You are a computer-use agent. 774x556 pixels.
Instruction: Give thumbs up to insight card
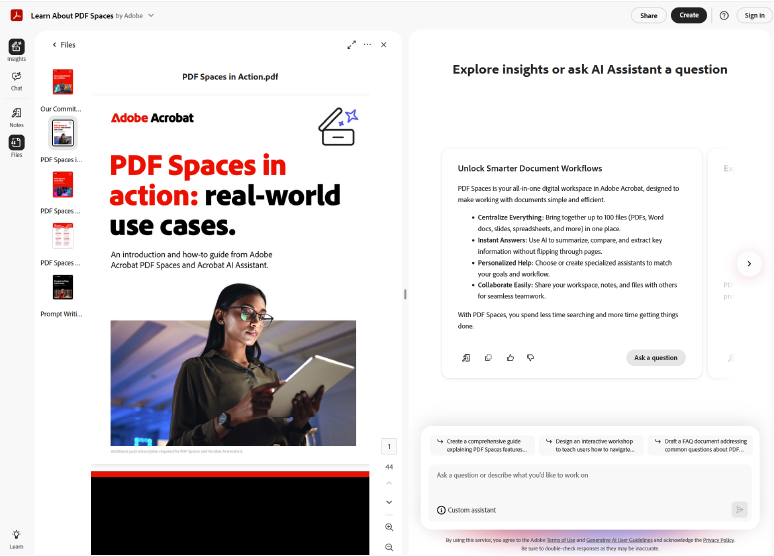[x=510, y=357]
